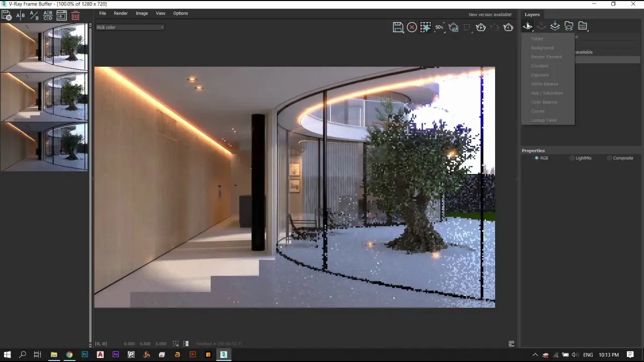The height and width of the screenshot is (362, 644).
Task: Open the Image menu
Action: (x=142, y=13)
